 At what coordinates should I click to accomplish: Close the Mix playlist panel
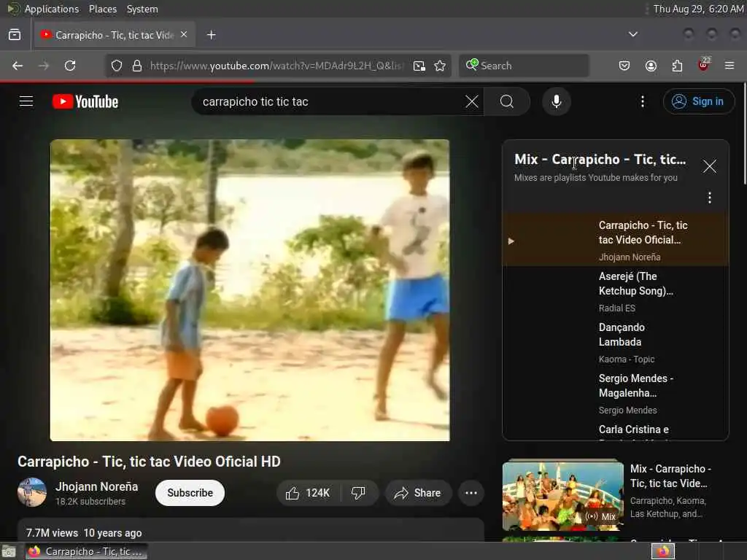[709, 166]
